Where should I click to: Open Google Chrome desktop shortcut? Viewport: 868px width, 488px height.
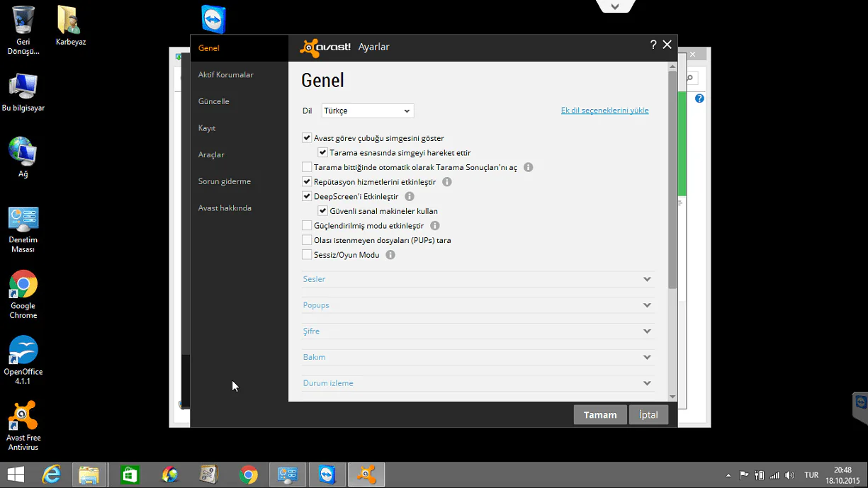tap(23, 294)
